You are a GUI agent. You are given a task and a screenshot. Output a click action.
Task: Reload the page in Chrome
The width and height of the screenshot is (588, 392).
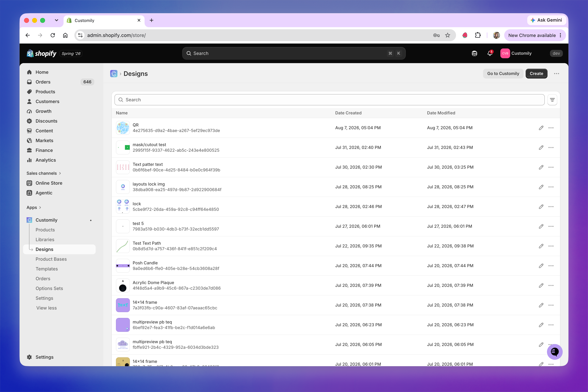53,35
